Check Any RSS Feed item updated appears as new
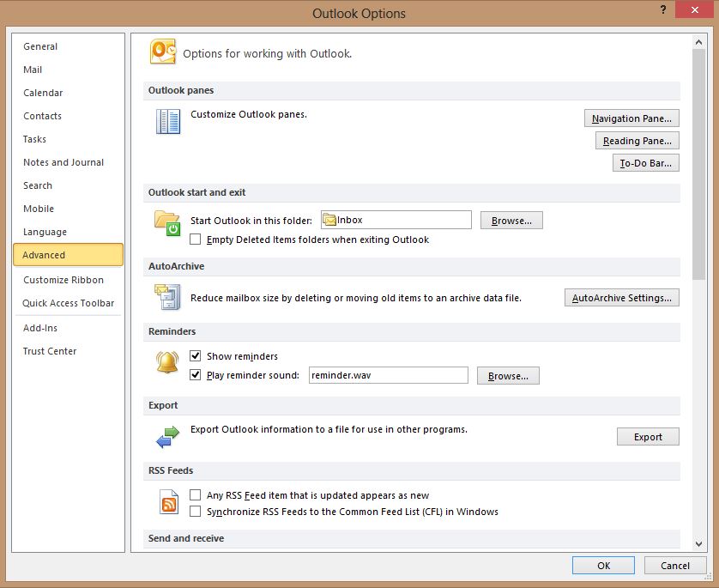The height and width of the screenshot is (588, 719). tap(196, 495)
